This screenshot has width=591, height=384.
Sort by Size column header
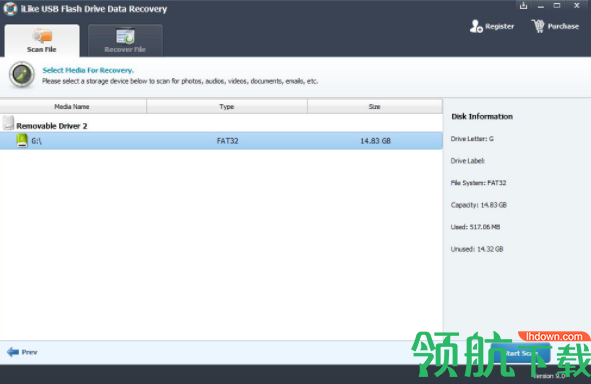click(x=375, y=107)
